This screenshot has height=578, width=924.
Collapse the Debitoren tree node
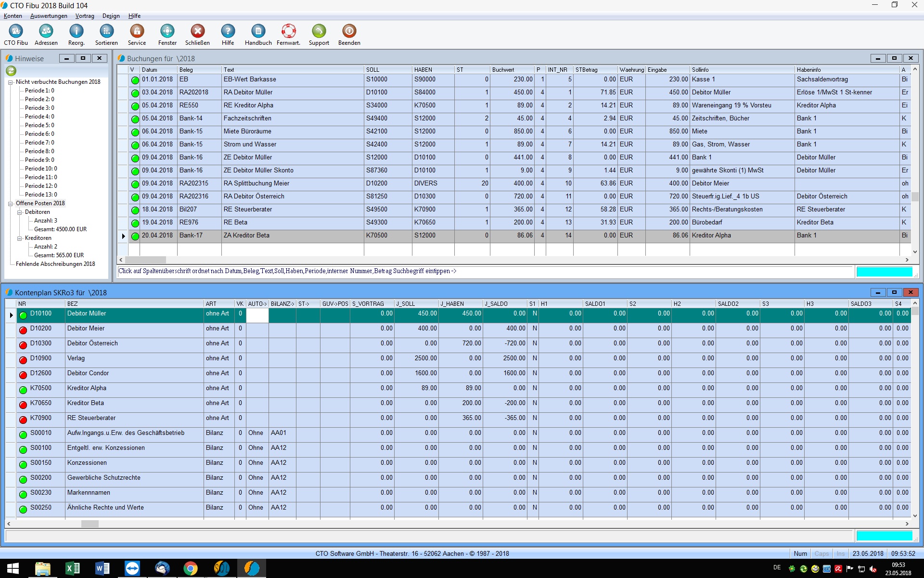tap(20, 212)
